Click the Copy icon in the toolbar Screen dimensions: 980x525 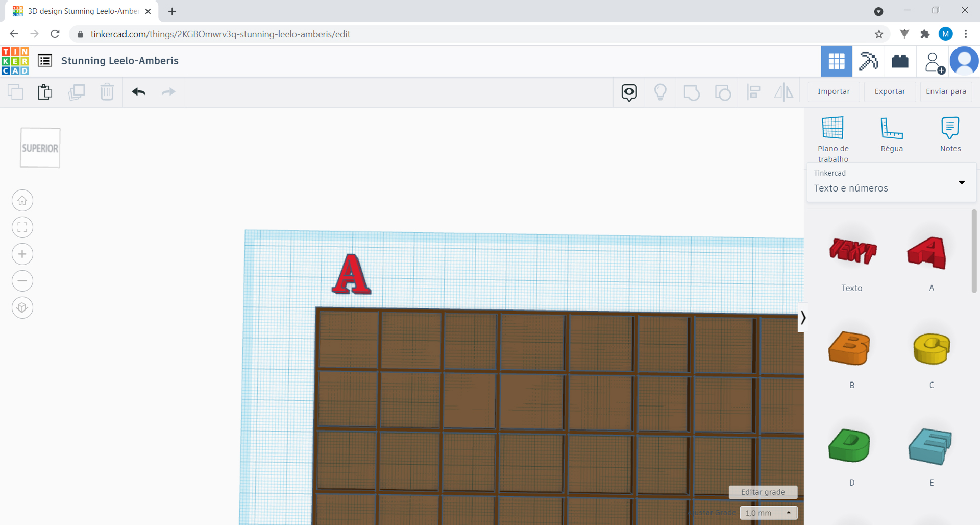pos(15,92)
